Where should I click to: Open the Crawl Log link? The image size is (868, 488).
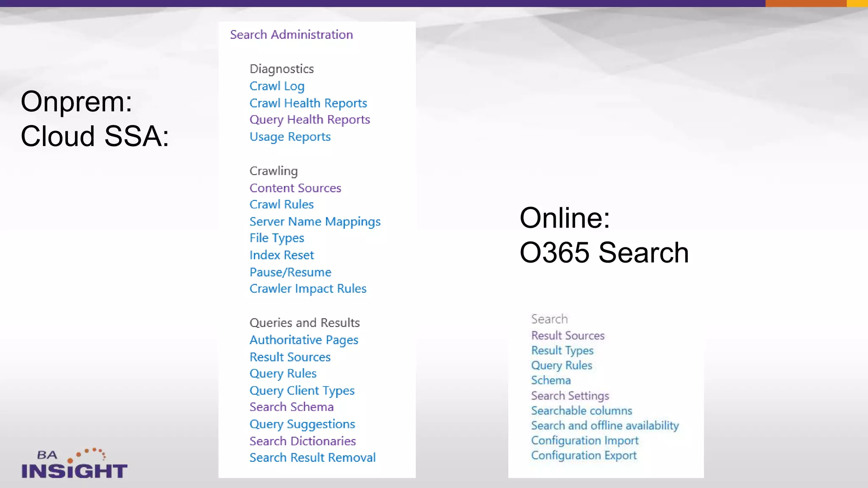[277, 86]
